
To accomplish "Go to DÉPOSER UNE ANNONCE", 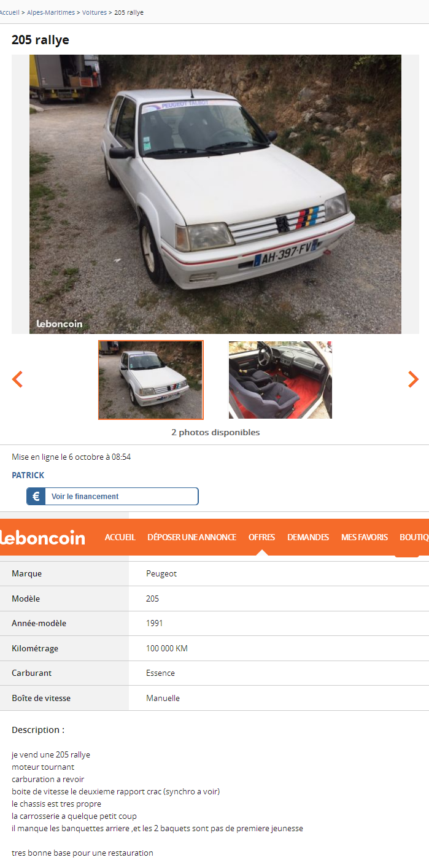I will click(191, 537).
